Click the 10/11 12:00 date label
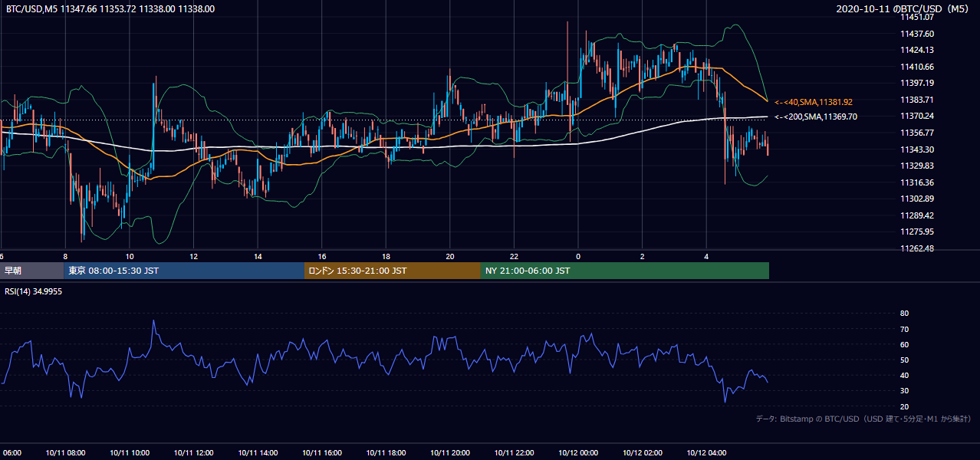Screen dimensions: 980x460 click(x=194, y=453)
